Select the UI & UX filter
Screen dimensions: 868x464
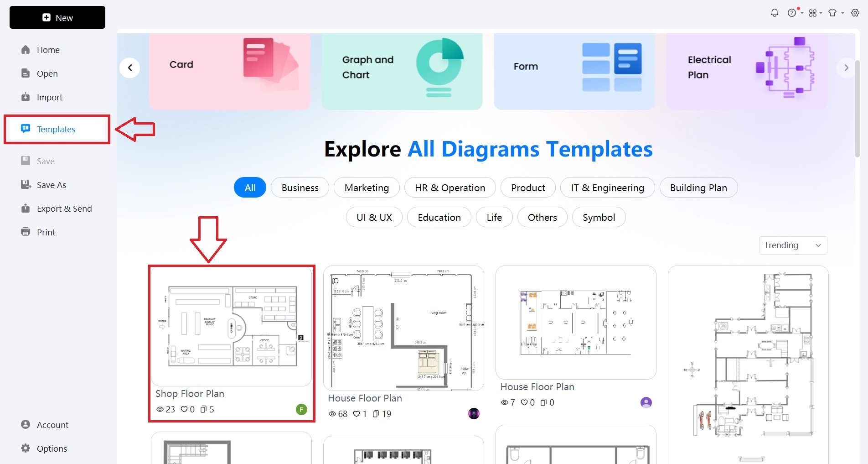pyautogui.click(x=374, y=217)
